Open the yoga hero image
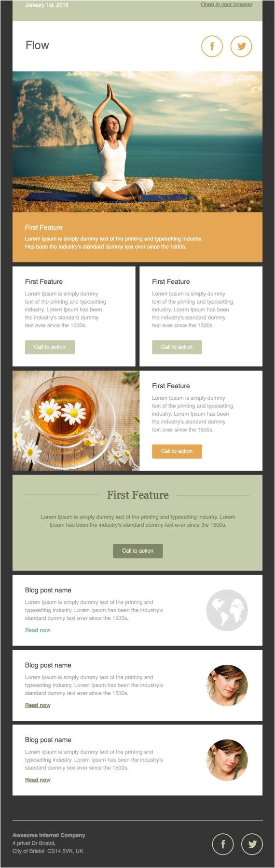Viewport: 275px width, 868px height. [x=137, y=142]
